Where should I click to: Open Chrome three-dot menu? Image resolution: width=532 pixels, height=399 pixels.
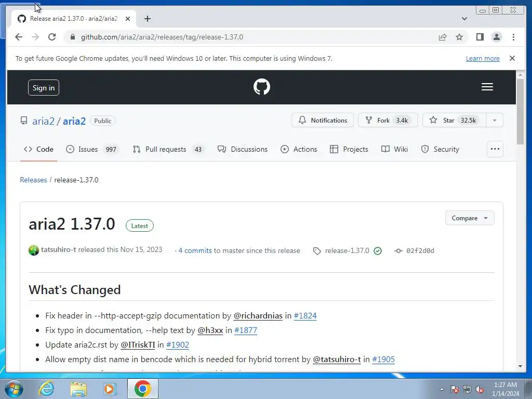(x=513, y=37)
